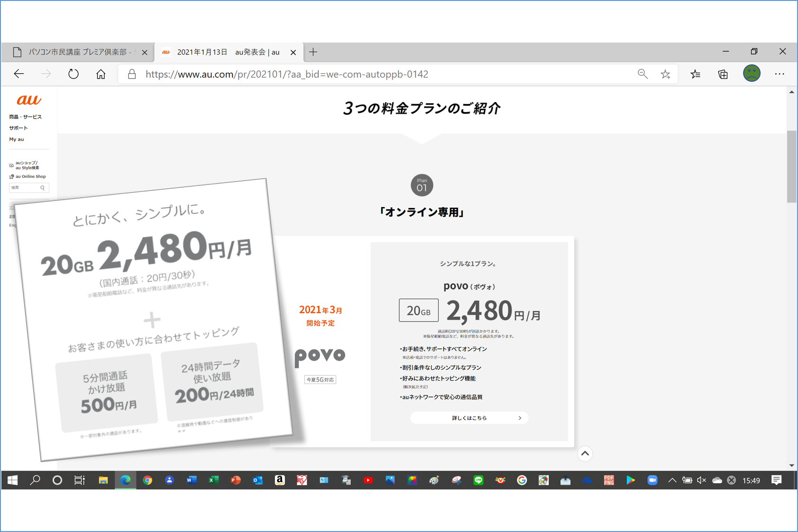Show hidden system tray icons

672,480
